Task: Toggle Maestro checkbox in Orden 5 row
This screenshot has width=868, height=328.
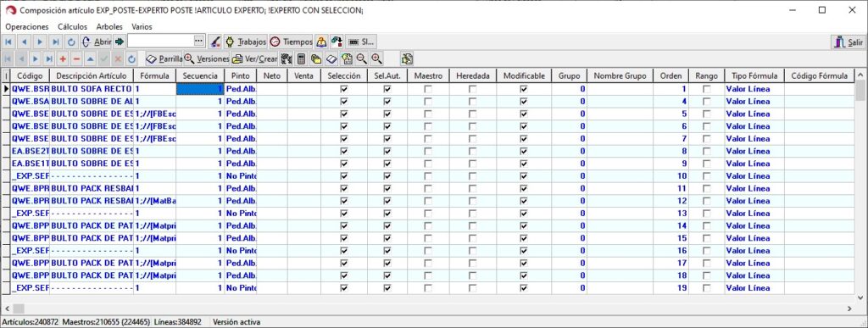Action: point(428,114)
